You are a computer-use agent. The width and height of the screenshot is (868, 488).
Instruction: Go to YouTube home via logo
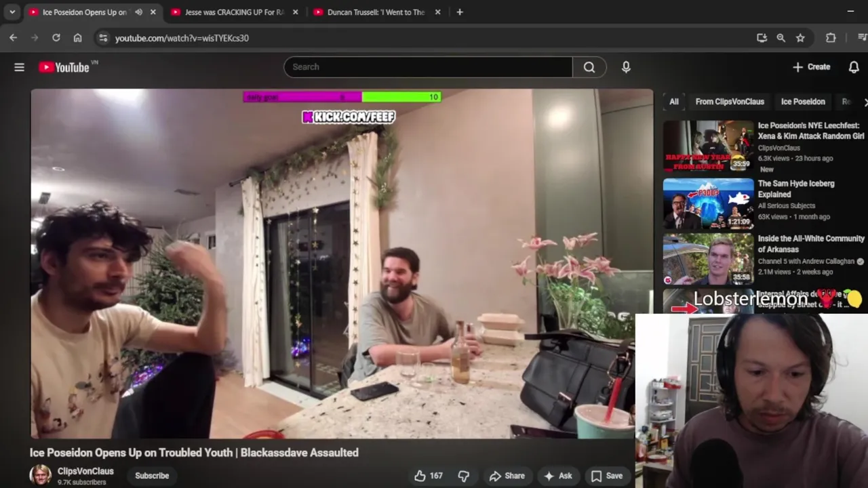[x=64, y=67]
